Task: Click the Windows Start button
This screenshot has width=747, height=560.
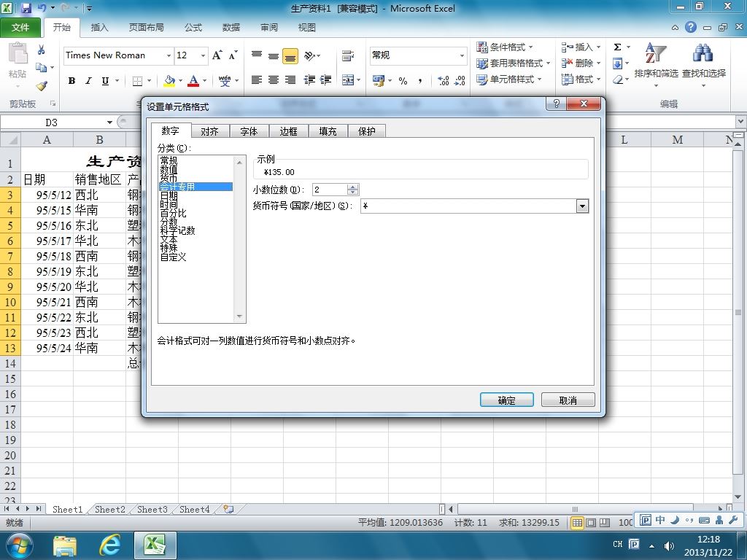Action: coord(19,545)
